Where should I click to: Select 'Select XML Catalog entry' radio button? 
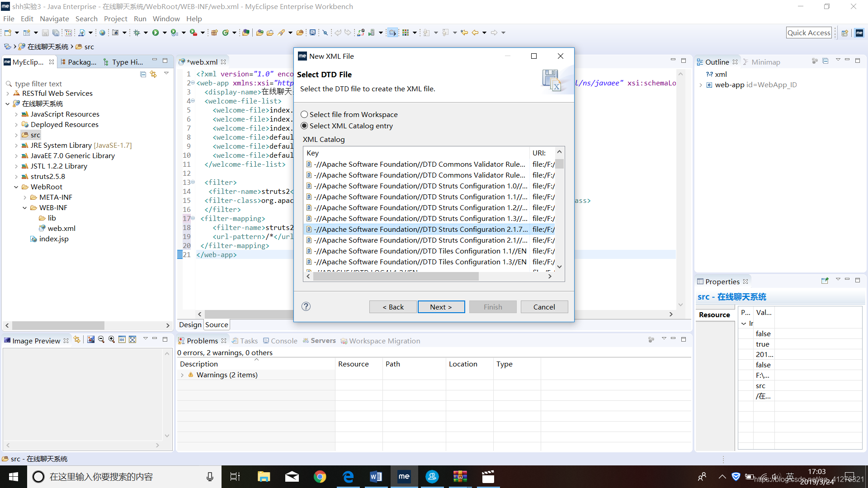pyautogui.click(x=303, y=125)
